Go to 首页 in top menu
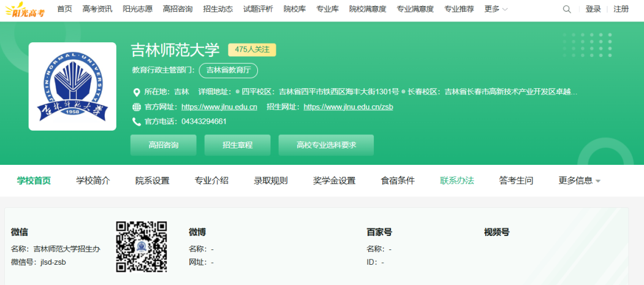The width and height of the screenshot is (644, 285). pos(64,9)
